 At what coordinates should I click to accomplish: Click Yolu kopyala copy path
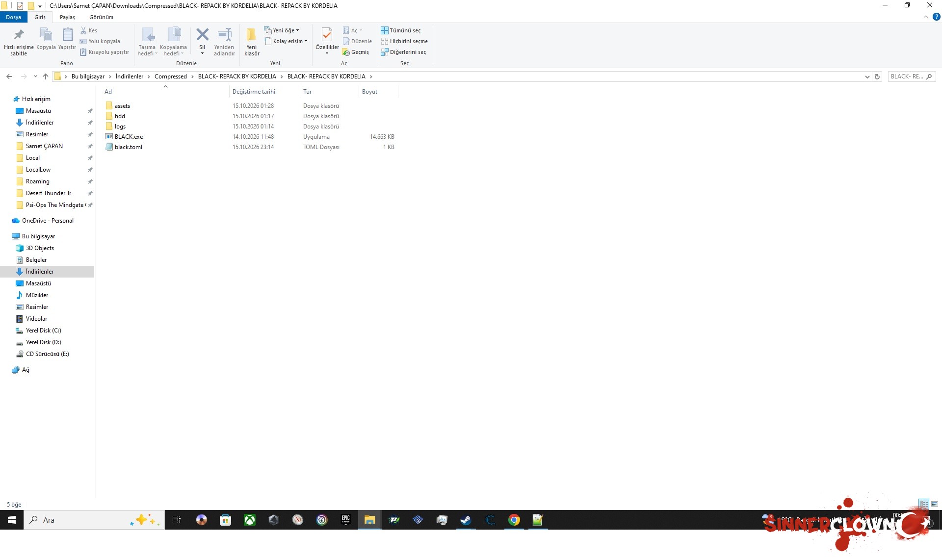click(x=100, y=41)
